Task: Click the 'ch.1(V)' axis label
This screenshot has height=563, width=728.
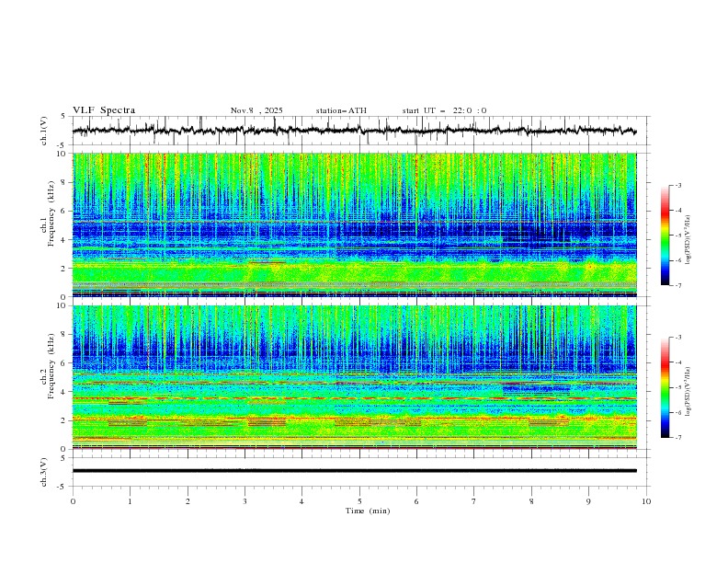Action: click(x=44, y=131)
